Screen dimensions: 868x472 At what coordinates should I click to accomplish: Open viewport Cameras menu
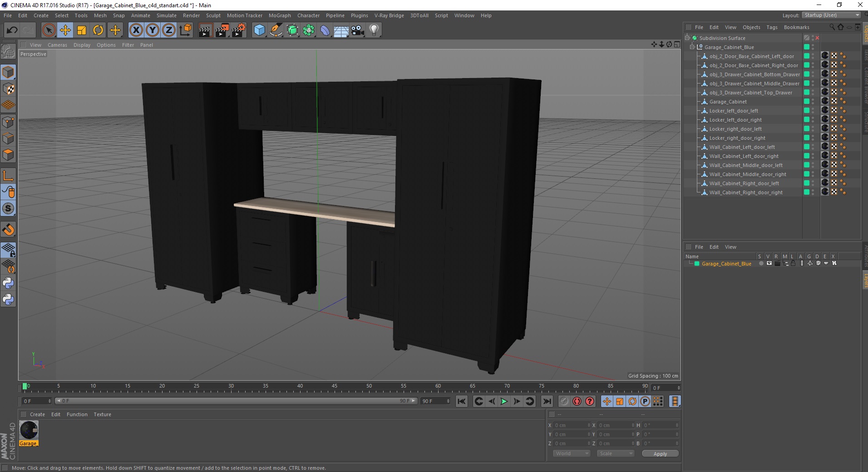coord(57,45)
